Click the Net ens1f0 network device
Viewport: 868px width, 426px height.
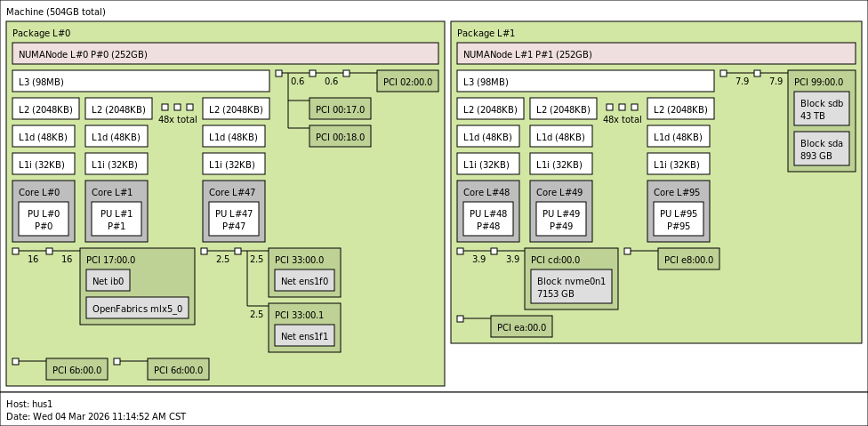click(x=304, y=281)
